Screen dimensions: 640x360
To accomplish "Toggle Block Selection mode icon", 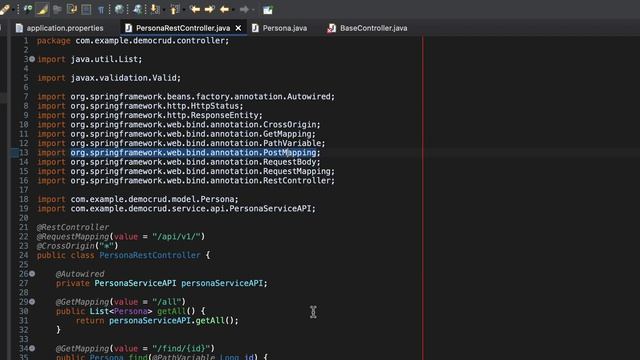I will [86, 9].
